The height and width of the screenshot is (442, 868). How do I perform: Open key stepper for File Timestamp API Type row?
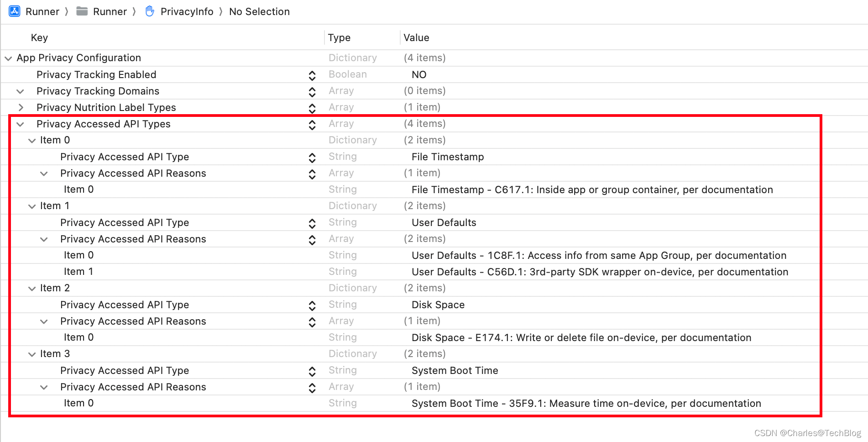pos(312,158)
